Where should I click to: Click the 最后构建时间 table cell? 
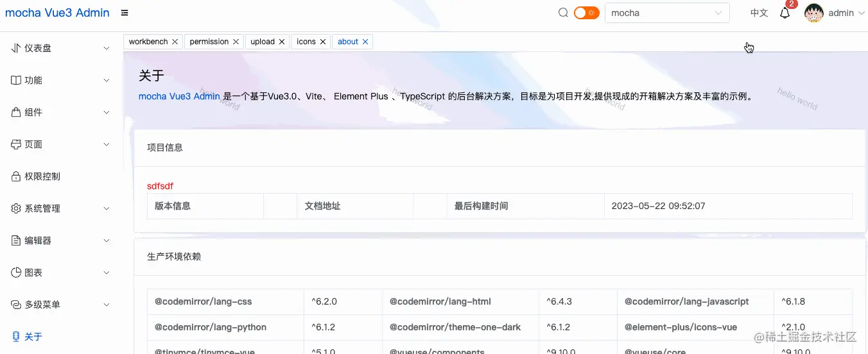pos(526,206)
